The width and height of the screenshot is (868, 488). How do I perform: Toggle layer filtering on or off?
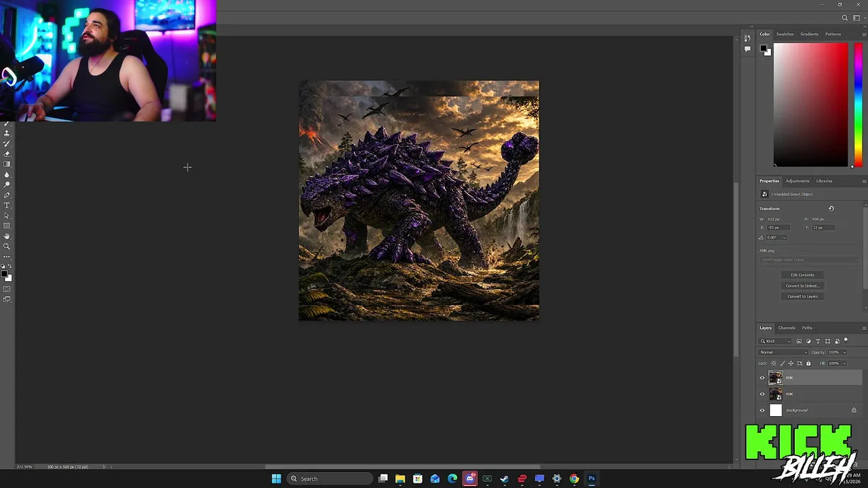(846, 340)
